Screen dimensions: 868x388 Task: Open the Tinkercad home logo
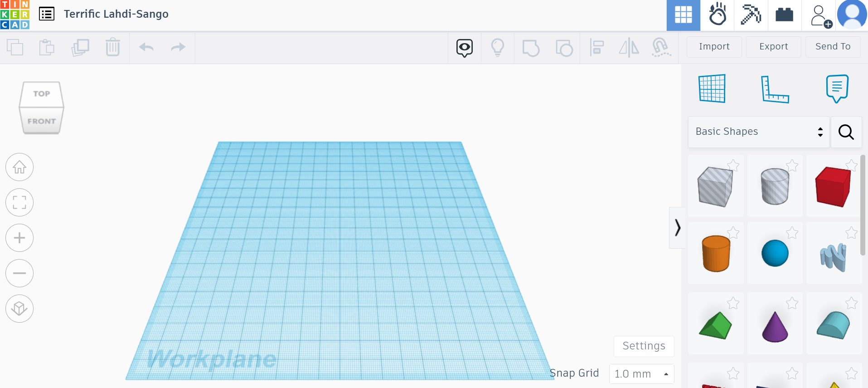point(15,15)
